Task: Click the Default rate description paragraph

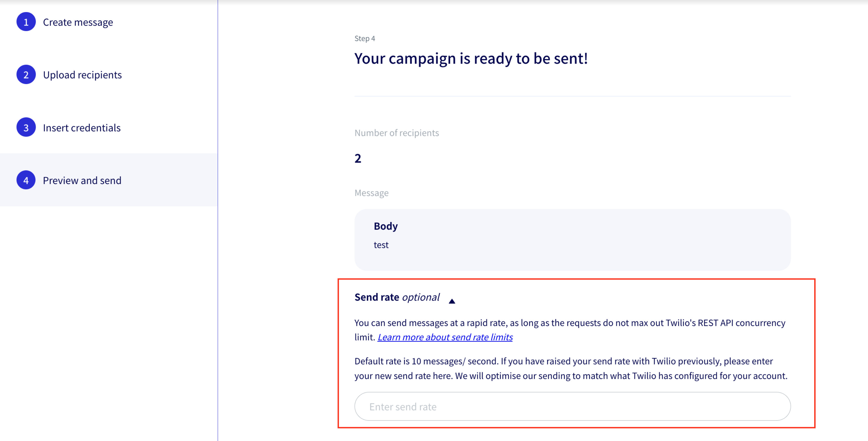Action: [570, 368]
